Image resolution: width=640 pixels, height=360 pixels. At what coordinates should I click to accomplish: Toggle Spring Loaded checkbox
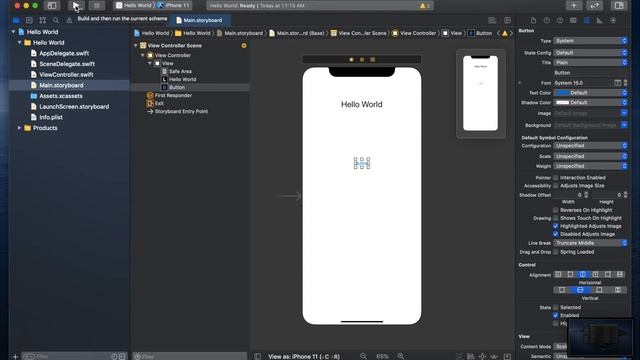556,252
